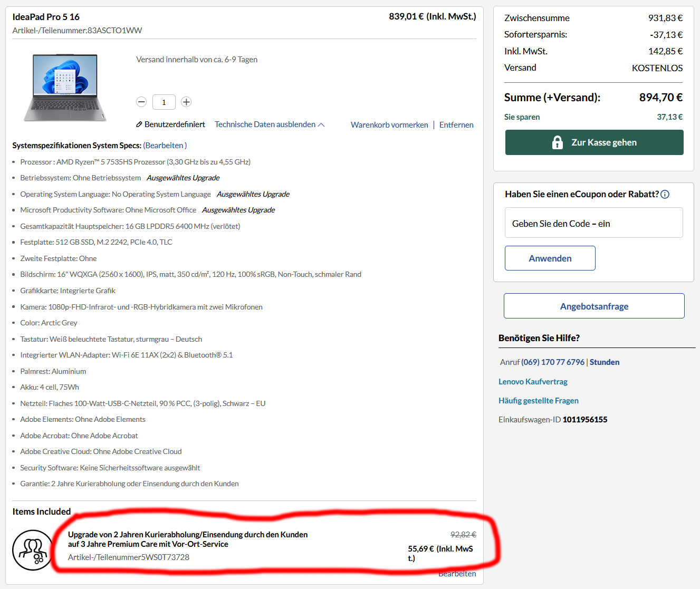Click Bearbeiten link under the warranty upgrade

pos(457,574)
